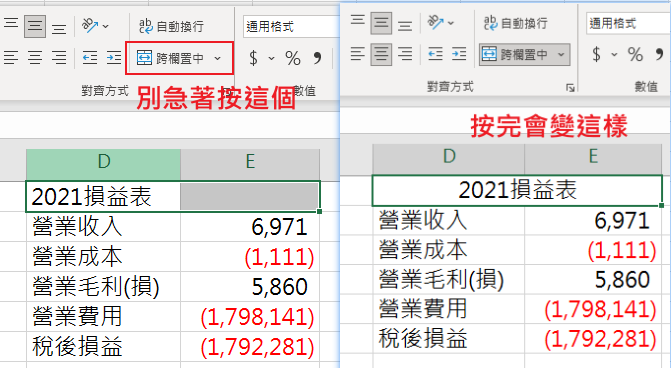Viewport: 671px width, 368px height.
Task: Select 營業成本 cell in left screenshot
Action: [103, 256]
